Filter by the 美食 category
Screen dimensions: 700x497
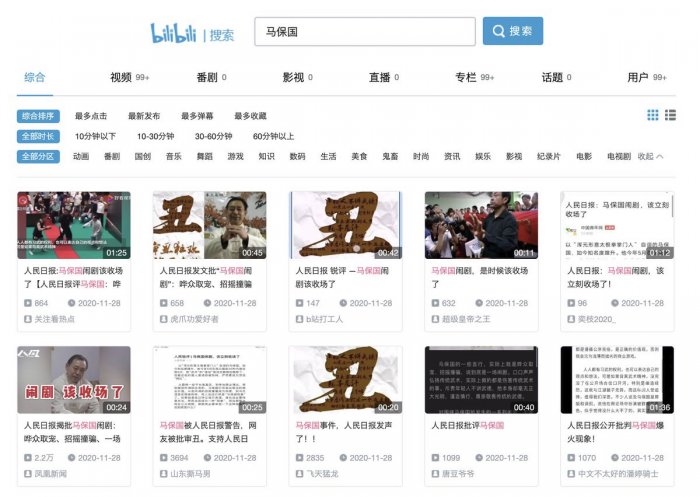(359, 156)
